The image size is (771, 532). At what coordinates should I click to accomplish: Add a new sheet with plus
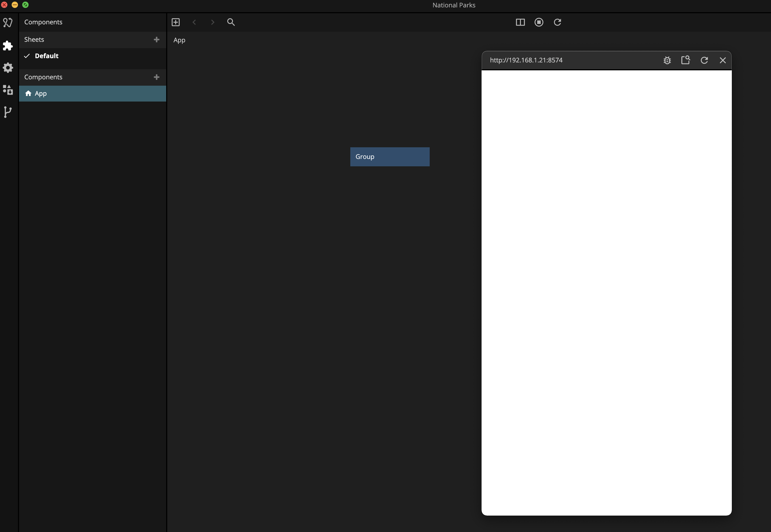[156, 40]
